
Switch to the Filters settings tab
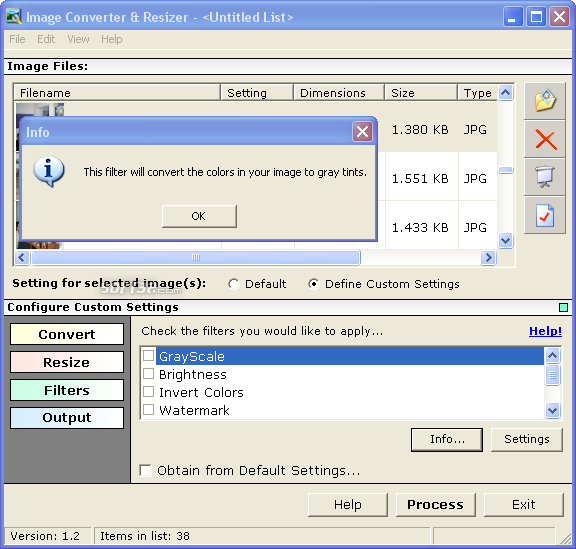(x=67, y=390)
